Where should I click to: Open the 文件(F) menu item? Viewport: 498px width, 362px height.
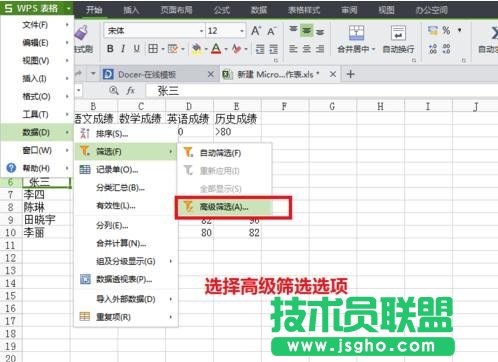[x=37, y=25]
